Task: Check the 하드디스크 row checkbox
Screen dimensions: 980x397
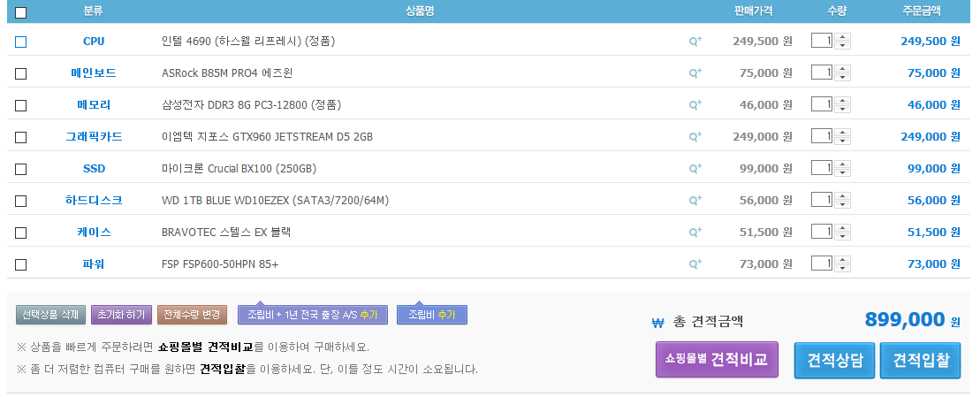Action: coord(20,201)
